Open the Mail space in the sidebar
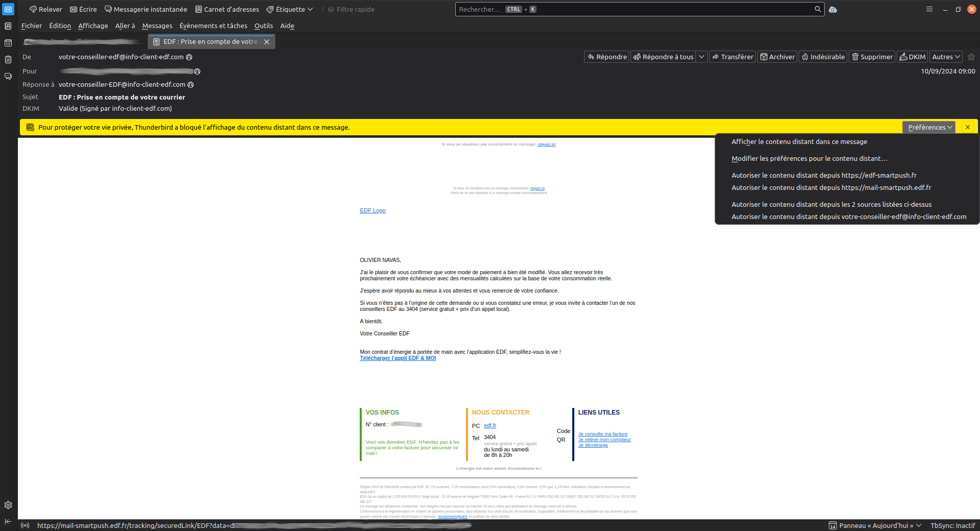This screenshot has width=980, height=531. tap(8, 9)
